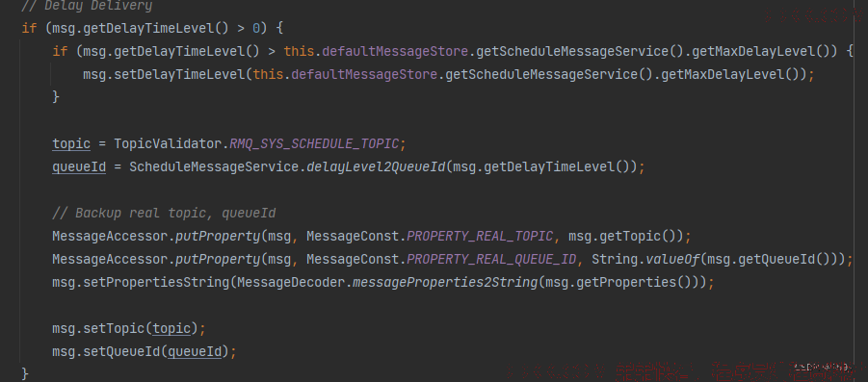
Task: Click the underlined topic variable being assigned
Action: (71, 143)
